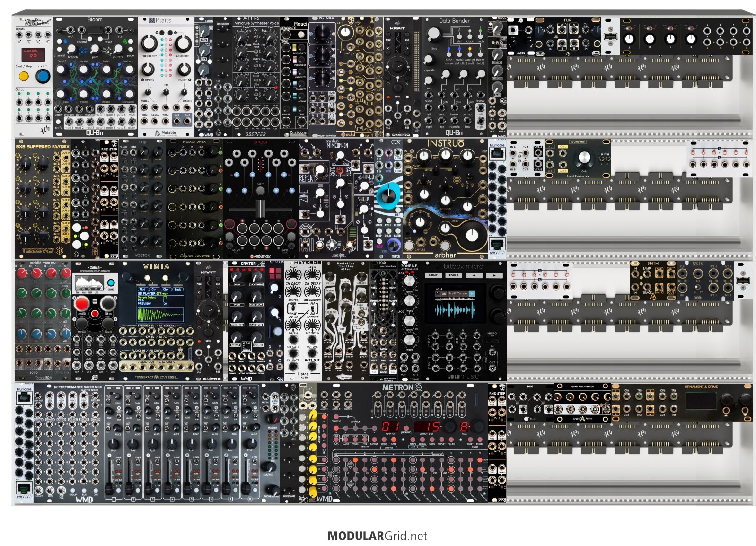Select the Ch- tab on the Vinia screen
756x546 pixels.
pyautogui.click(x=154, y=289)
